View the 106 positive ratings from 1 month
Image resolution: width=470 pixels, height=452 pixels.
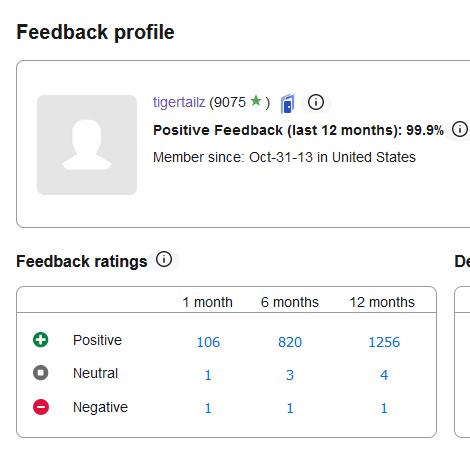(x=208, y=342)
